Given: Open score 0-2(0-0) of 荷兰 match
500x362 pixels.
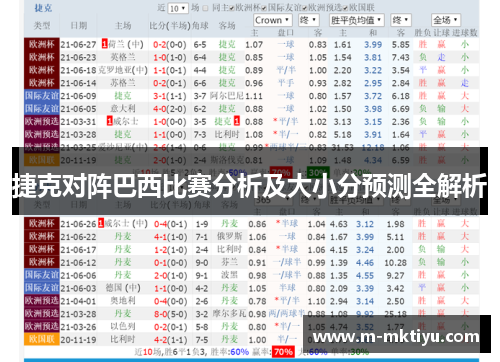Looking at the screenshot, I should 170,44.
